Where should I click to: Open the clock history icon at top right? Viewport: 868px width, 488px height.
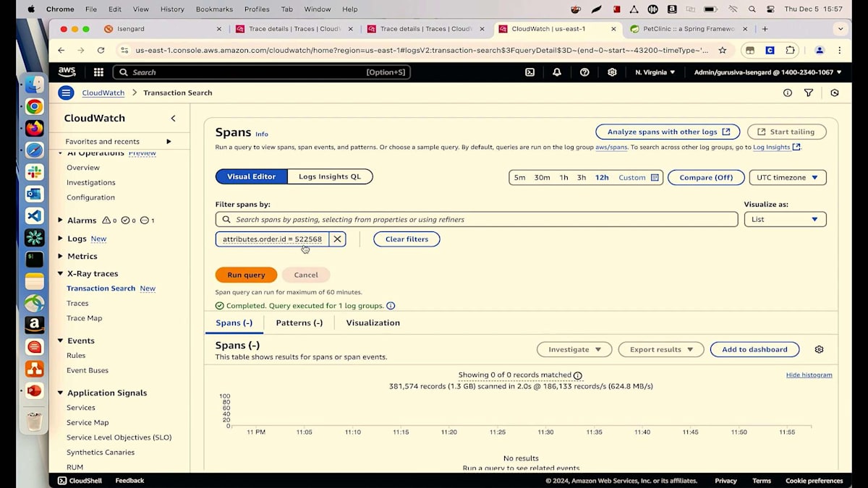[x=834, y=93]
